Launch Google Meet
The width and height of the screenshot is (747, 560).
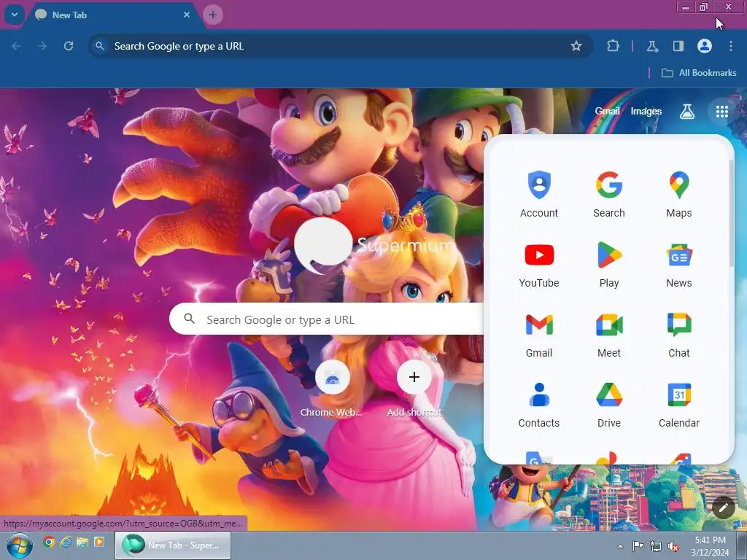pos(609,334)
